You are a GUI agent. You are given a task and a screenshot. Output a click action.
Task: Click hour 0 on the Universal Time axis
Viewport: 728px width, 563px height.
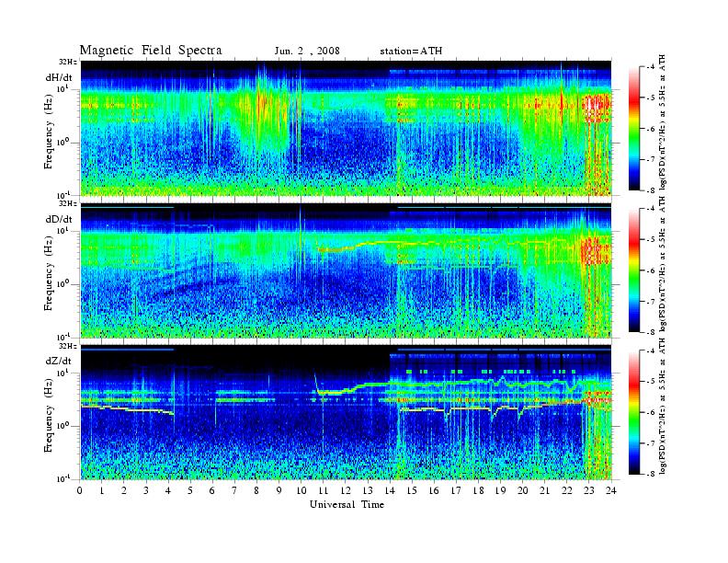pos(80,490)
